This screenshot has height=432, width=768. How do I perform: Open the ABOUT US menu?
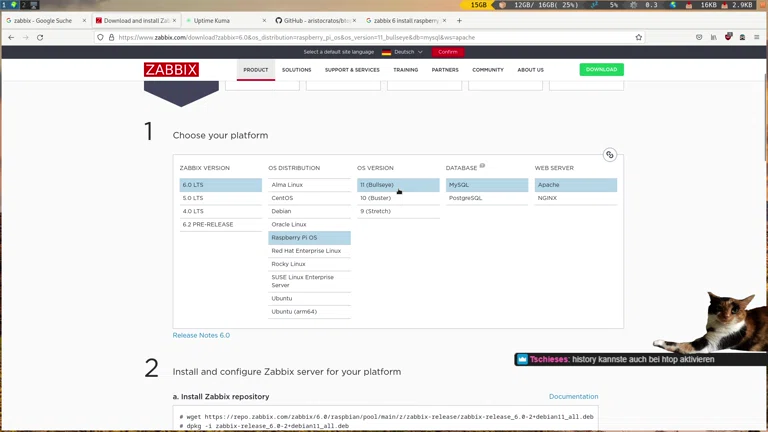pos(530,70)
